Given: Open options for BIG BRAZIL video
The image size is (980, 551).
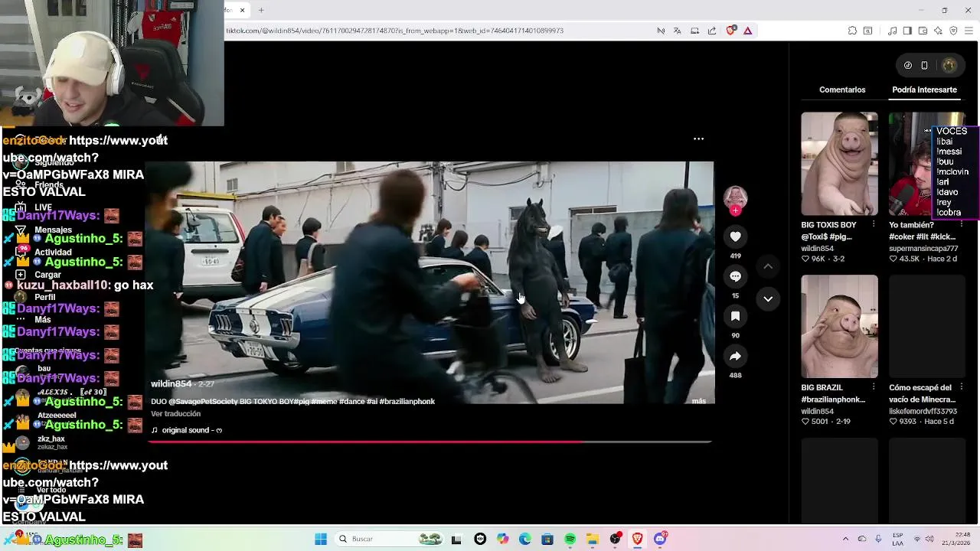Looking at the screenshot, I should (x=874, y=387).
